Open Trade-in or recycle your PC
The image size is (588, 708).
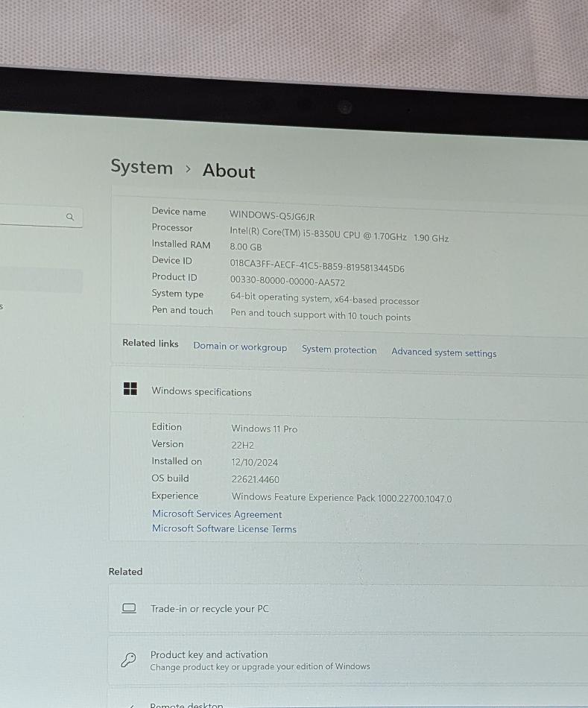point(348,609)
